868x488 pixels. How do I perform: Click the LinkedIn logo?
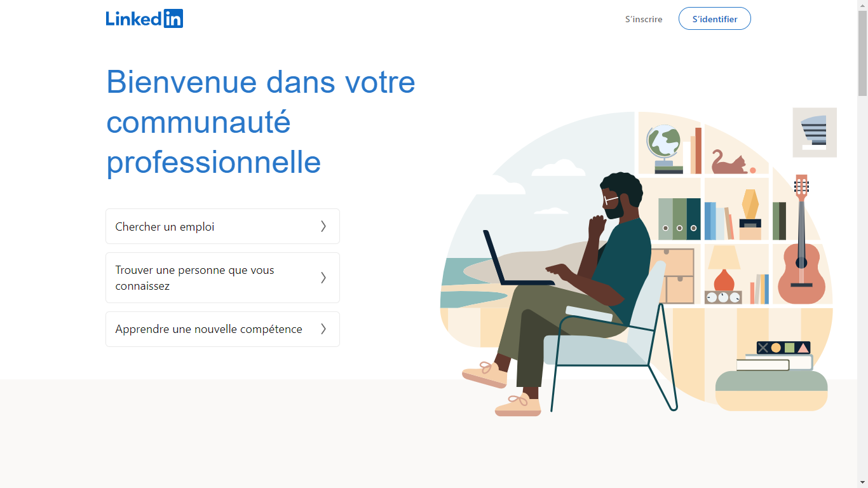[x=144, y=18]
